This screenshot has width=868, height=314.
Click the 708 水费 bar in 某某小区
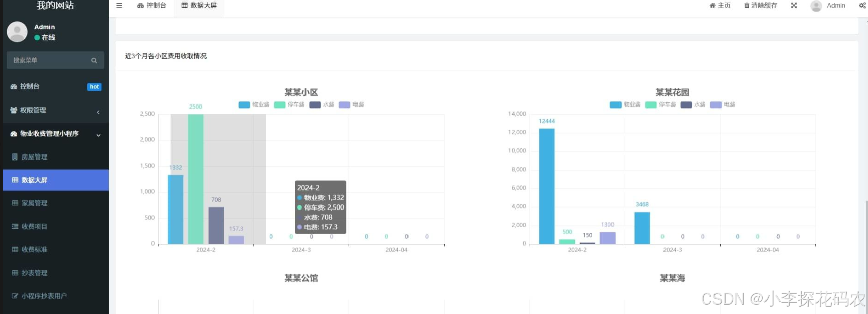(x=216, y=226)
